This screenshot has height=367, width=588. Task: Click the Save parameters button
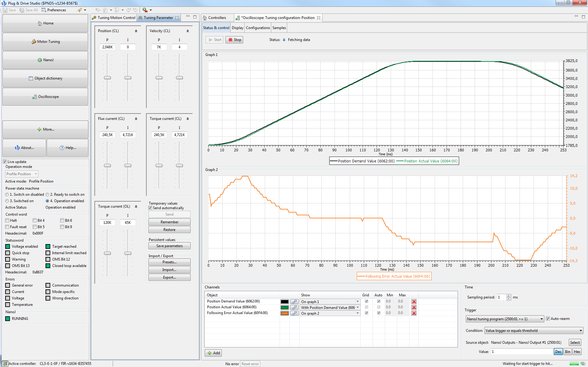[169, 247]
